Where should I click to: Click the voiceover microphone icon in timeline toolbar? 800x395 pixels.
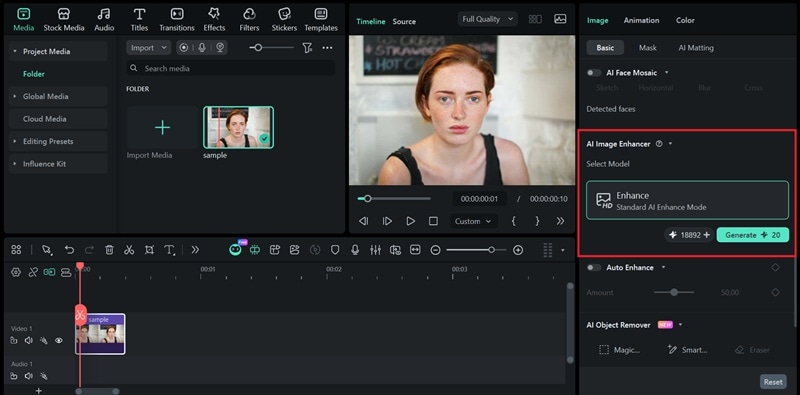(x=355, y=250)
